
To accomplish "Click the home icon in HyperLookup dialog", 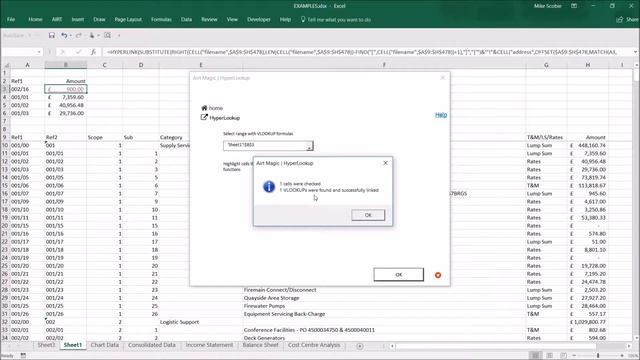I will coord(204,108).
